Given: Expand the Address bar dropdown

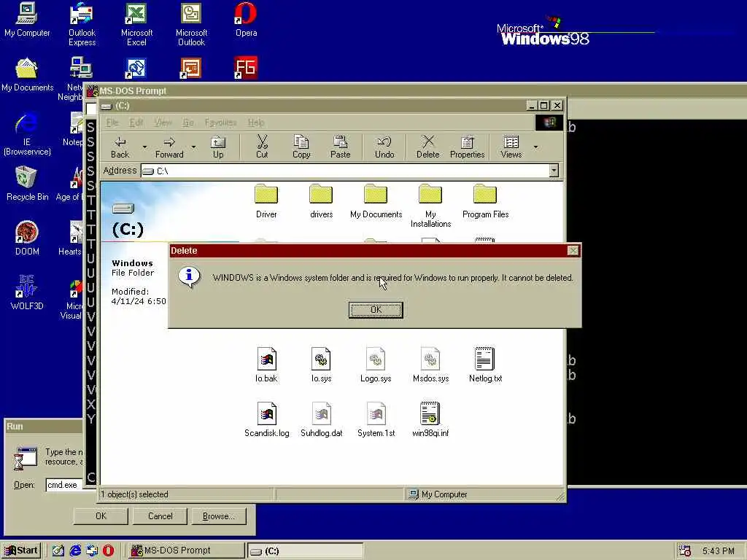Looking at the screenshot, I should click(554, 171).
